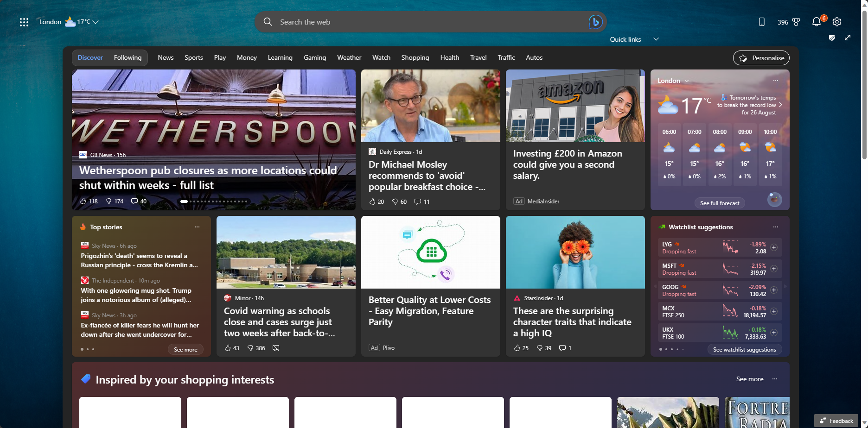Open the app launcher grid icon
The image size is (868, 428).
[24, 22]
